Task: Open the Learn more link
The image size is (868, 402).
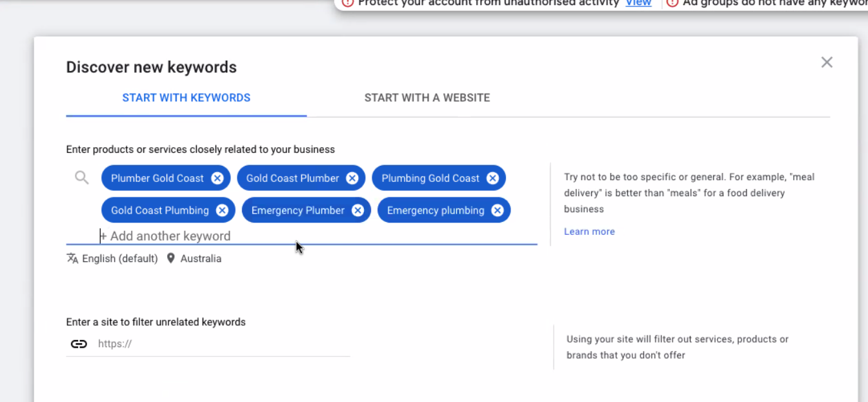Action: [589, 232]
